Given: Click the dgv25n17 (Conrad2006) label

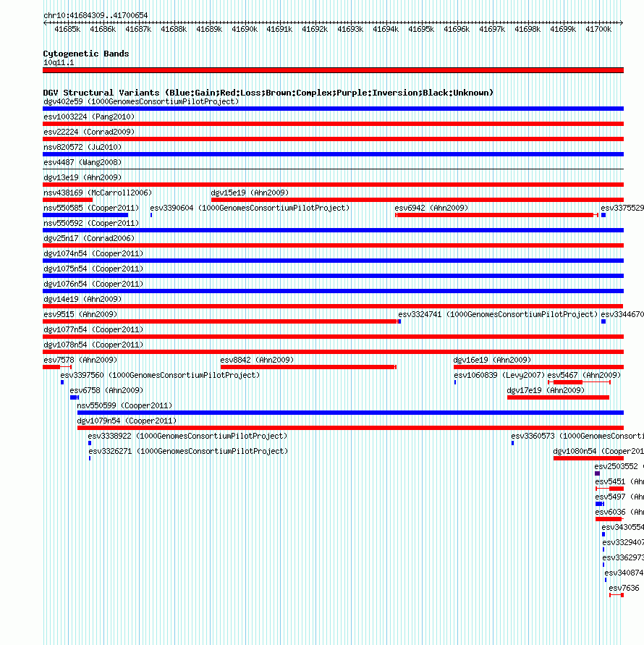Looking at the screenshot, I should [89, 238].
